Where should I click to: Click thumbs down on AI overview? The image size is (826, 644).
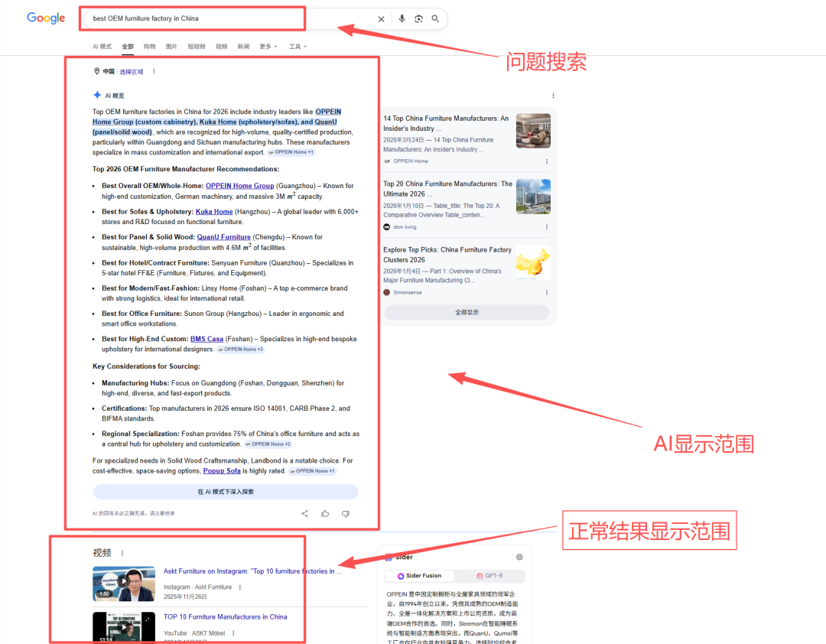[346, 514]
